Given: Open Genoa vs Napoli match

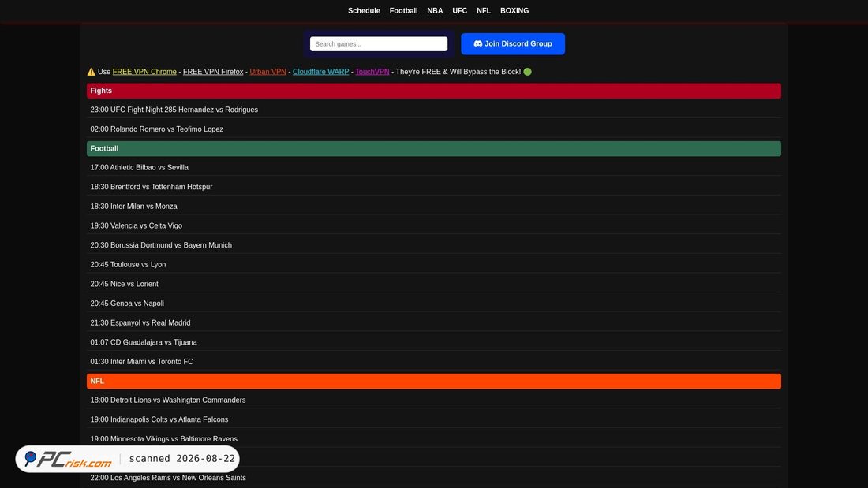Looking at the screenshot, I should coord(433,304).
